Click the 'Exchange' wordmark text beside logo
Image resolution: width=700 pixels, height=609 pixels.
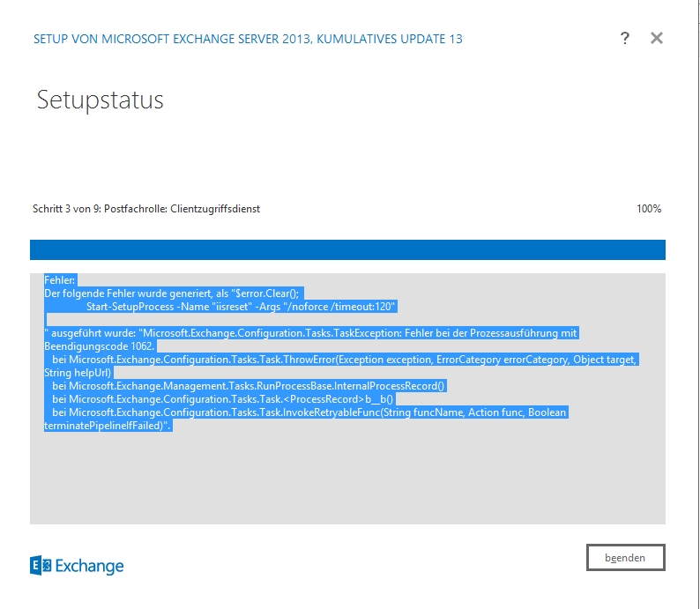[89, 566]
